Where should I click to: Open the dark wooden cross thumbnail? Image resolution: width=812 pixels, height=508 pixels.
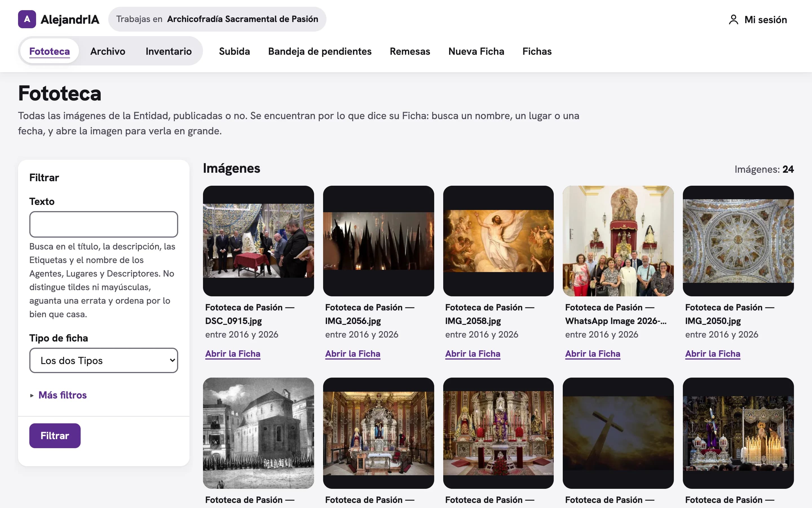(x=618, y=433)
